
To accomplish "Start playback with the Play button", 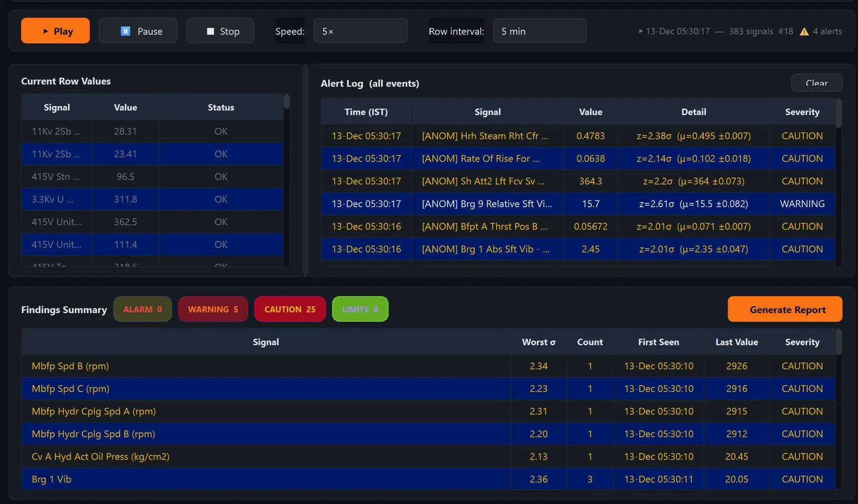I will [55, 31].
